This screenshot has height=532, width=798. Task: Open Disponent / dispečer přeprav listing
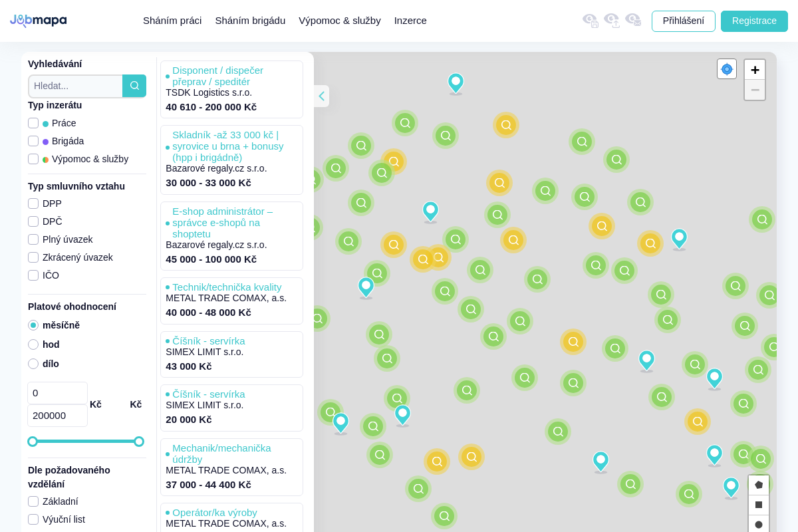217,76
